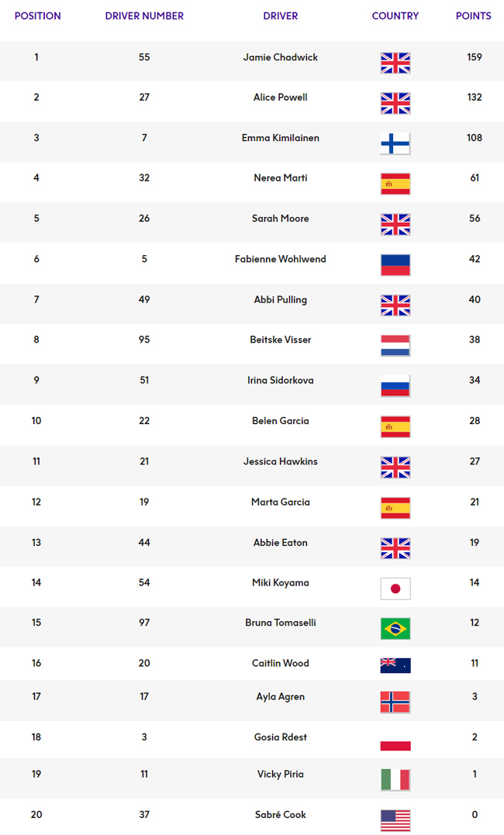
Task: Sort by the POSITION column header
Action: (37, 16)
